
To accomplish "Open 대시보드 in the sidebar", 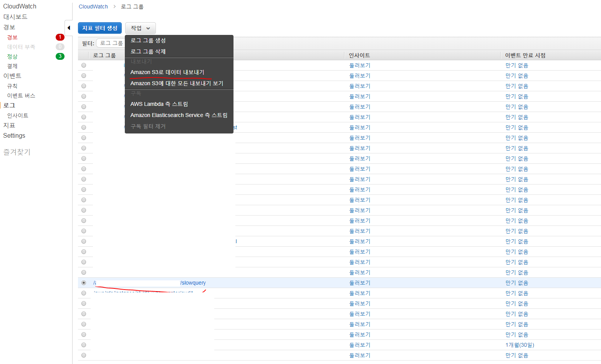I will coord(15,17).
